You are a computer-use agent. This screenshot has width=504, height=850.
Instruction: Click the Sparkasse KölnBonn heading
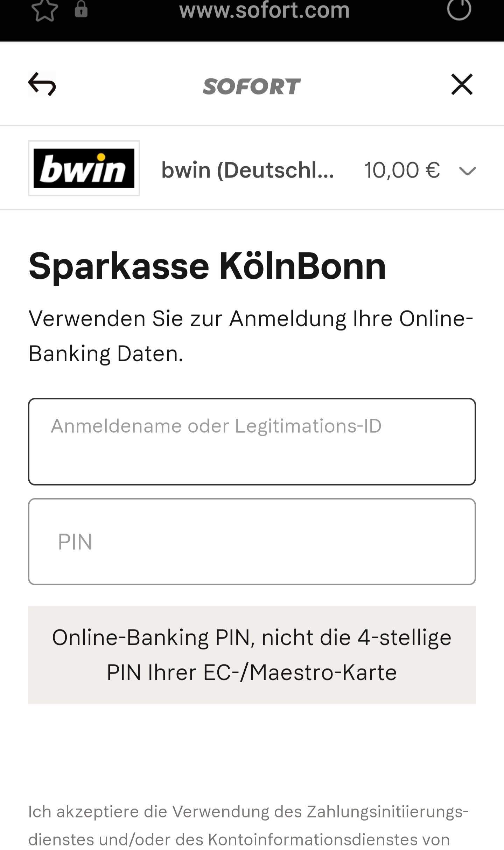[x=207, y=266]
